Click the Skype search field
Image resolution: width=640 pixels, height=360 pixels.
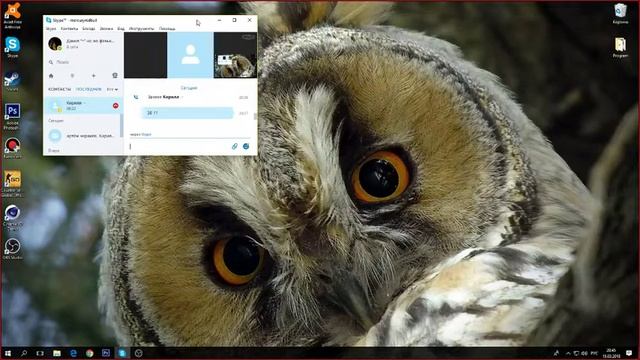click(84, 62)
